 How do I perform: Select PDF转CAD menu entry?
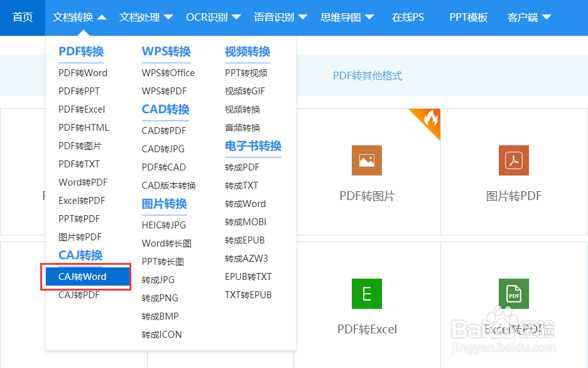(x=163, y=167)
